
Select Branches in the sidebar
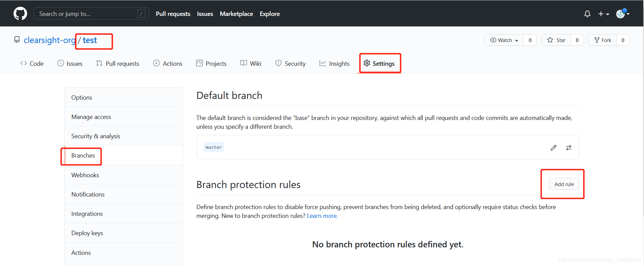tap(124, 155)
